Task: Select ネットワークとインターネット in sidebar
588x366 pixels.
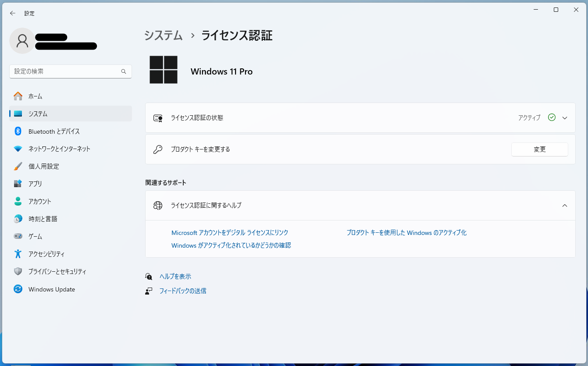Action: 71,149
